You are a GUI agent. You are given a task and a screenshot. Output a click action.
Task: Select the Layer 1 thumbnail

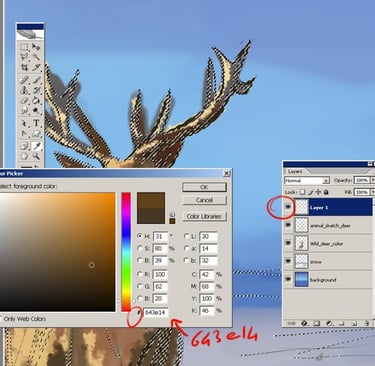301,207
